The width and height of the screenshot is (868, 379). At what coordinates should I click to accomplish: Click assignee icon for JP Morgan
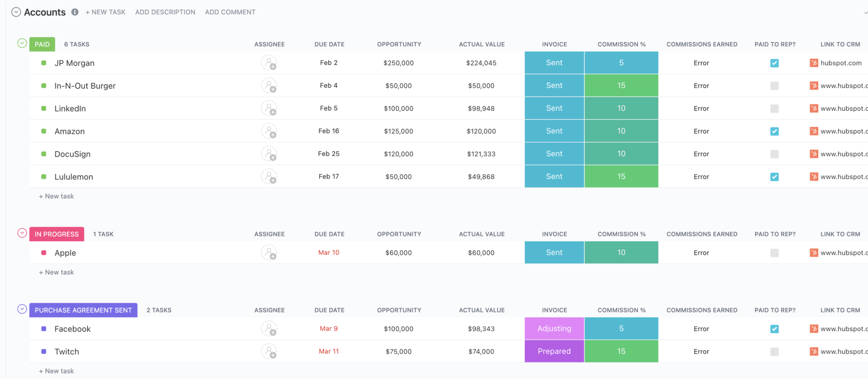[269, 63]
